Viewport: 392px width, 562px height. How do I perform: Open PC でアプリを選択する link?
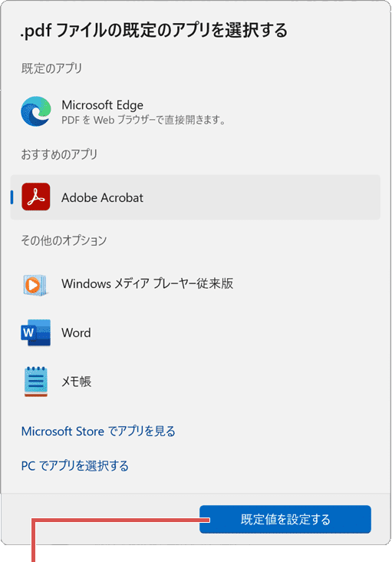(75, 465)
